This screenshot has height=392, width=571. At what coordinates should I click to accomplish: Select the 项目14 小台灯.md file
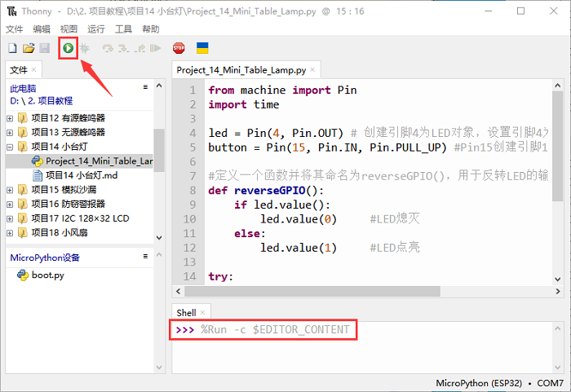pos(82,175)
